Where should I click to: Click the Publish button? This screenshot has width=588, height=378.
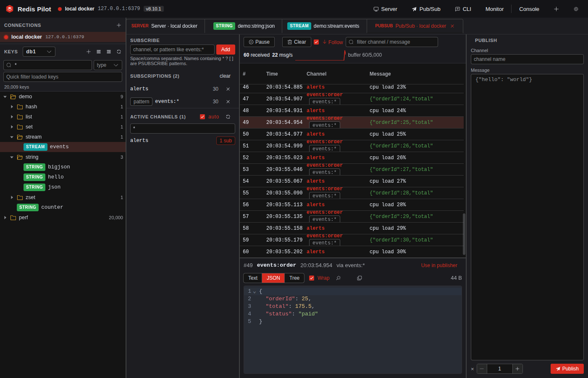point(567,369)
